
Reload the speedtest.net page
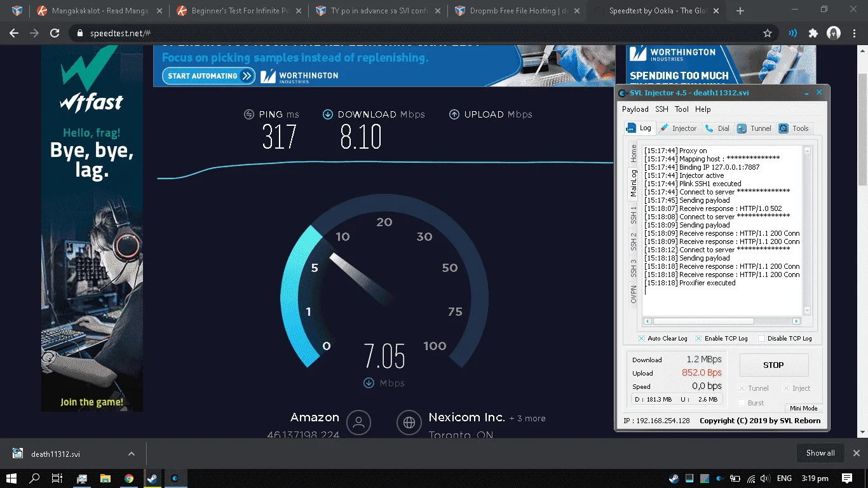pyautogui.click(x=55, y=33)
